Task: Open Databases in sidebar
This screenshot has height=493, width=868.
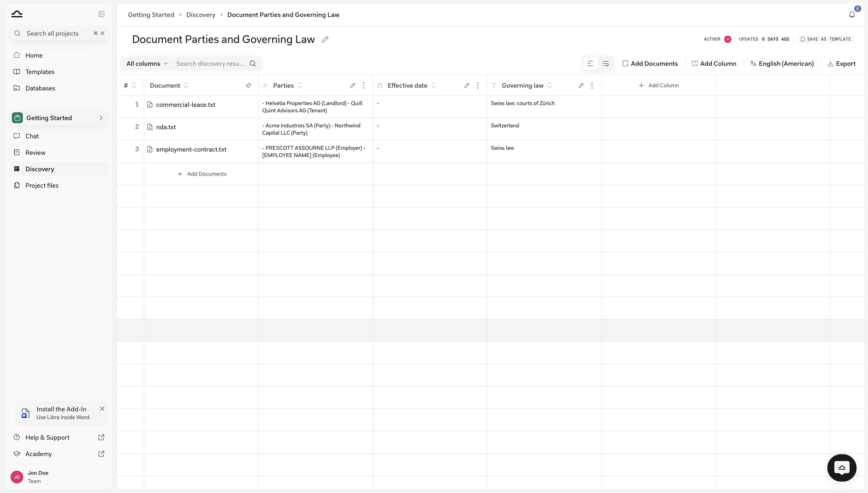Action: pos(59,88)
